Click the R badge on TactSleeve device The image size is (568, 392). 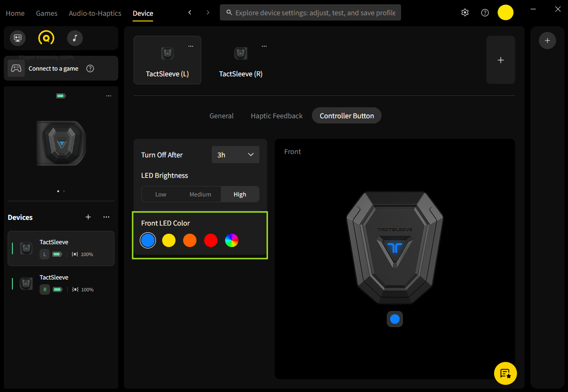tap(44, 289)
